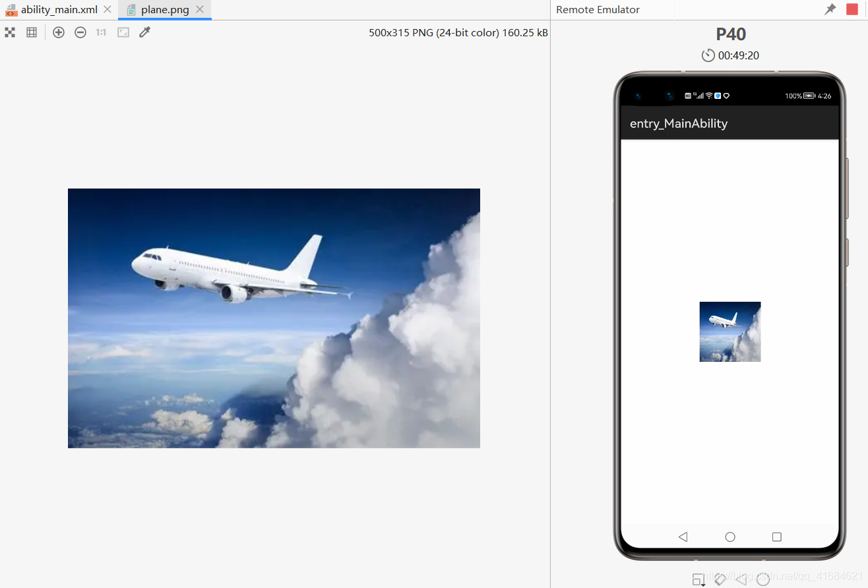Click emulator toolbar home circle below phone
The height and width of the screenshot is (588, 868).
pos(763,579)
